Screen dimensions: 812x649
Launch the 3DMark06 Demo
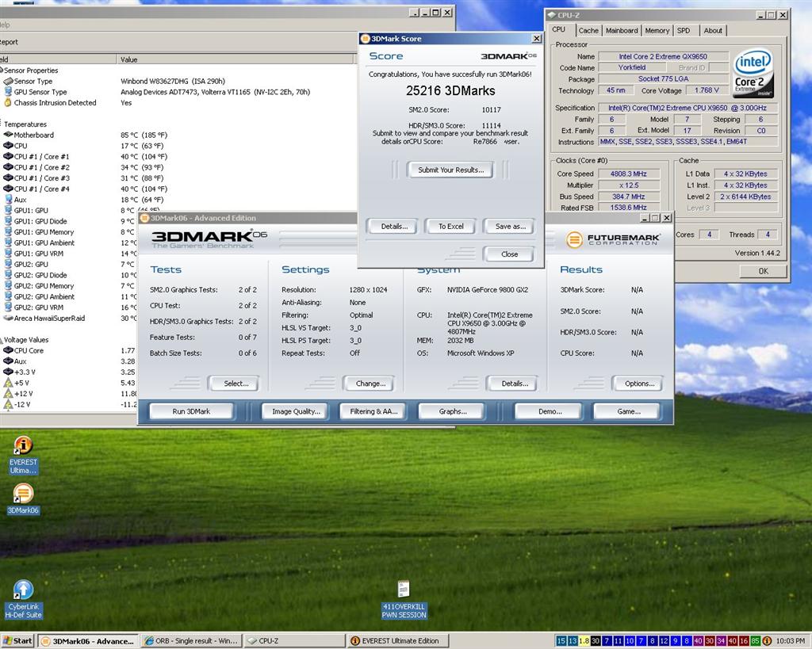pyautogui.click(x=550, y=411)
